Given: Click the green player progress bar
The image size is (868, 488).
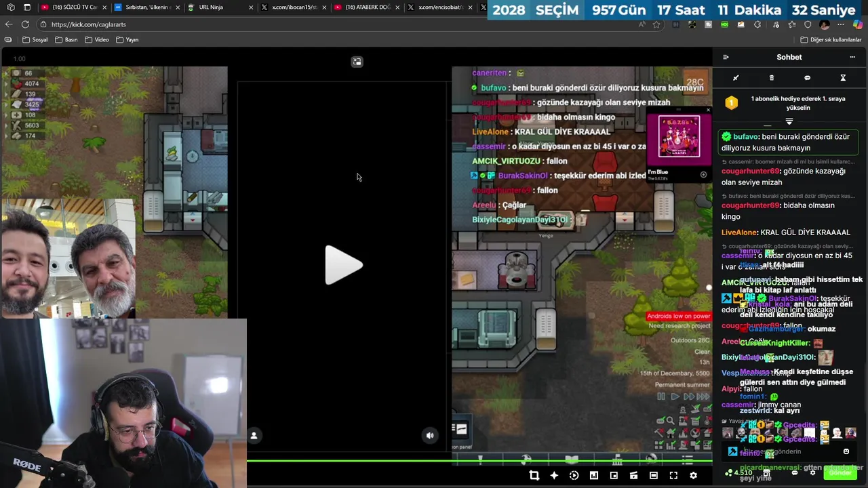Looking at the screenshot, I should 479,462.
